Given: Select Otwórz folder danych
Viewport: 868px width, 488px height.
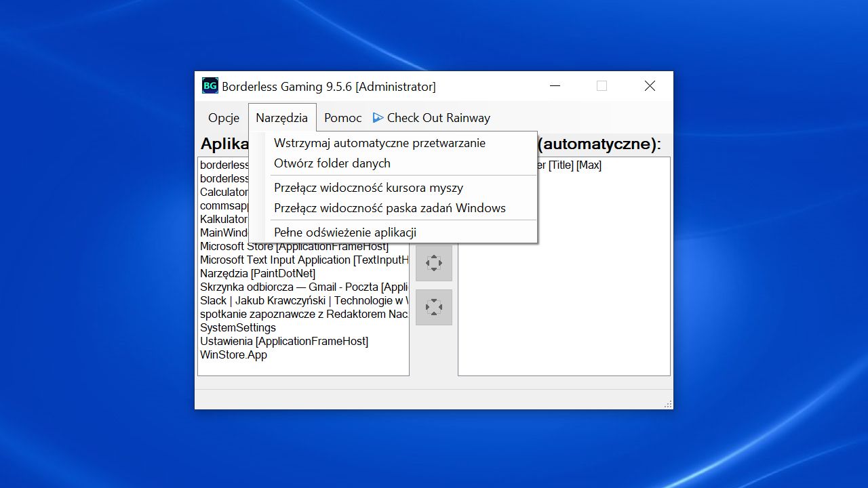Looking at the screenshot, I should tap(393, 163).
